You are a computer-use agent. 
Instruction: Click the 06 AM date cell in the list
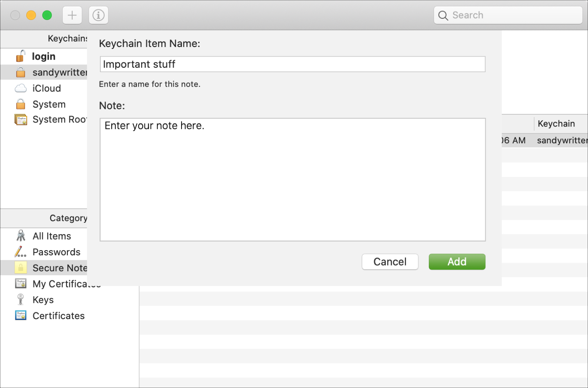pos(514,141)
